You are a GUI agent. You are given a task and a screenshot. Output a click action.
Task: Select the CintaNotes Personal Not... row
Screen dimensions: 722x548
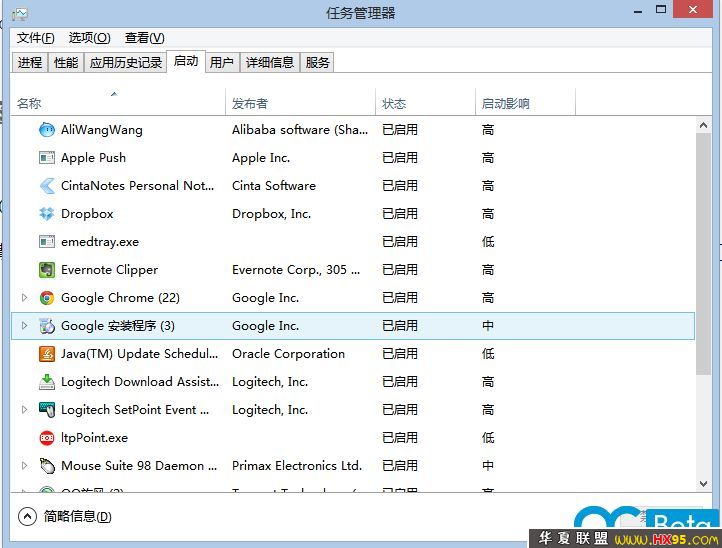352,186
